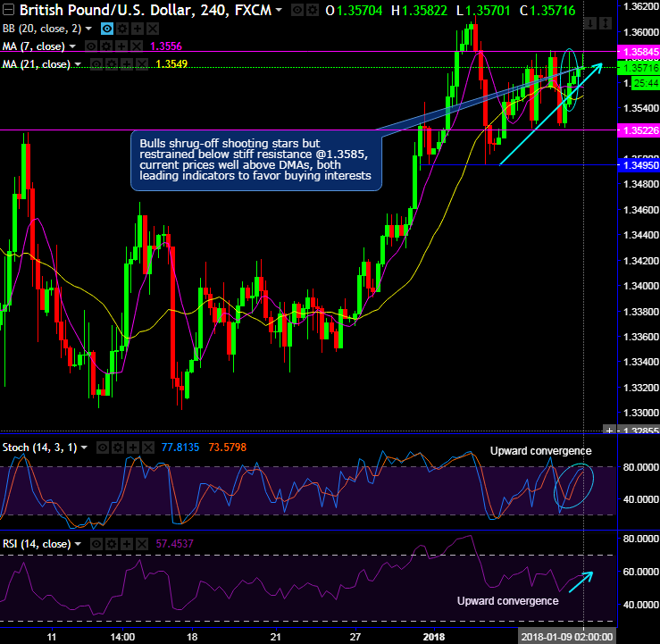Click the MA (7, close) indicator label
Viewport: 660px width, 644px height.
pos(34,46)
